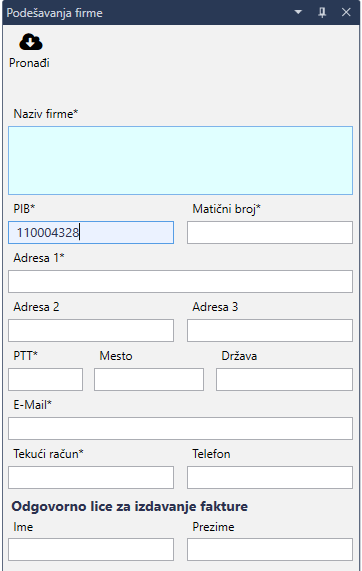The width and height of the screenshot is (362, 571).
Task: Focus the Tekući račun field
Action: coord(91,477)
